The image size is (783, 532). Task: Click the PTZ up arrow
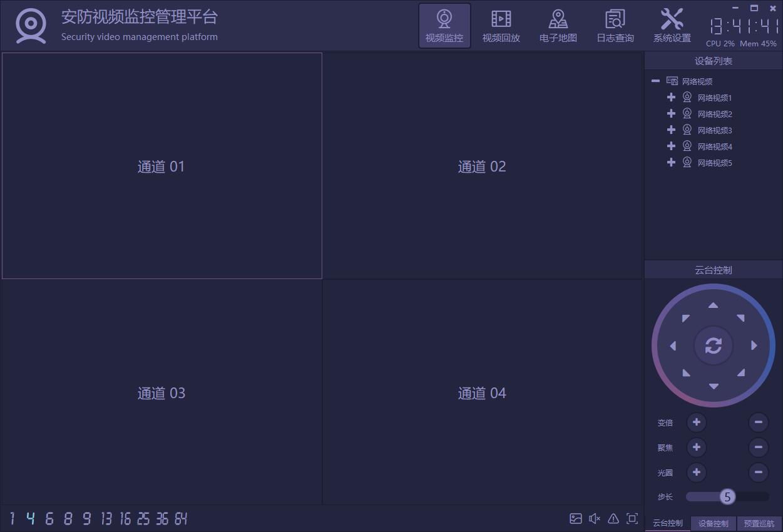coord(713,305)
